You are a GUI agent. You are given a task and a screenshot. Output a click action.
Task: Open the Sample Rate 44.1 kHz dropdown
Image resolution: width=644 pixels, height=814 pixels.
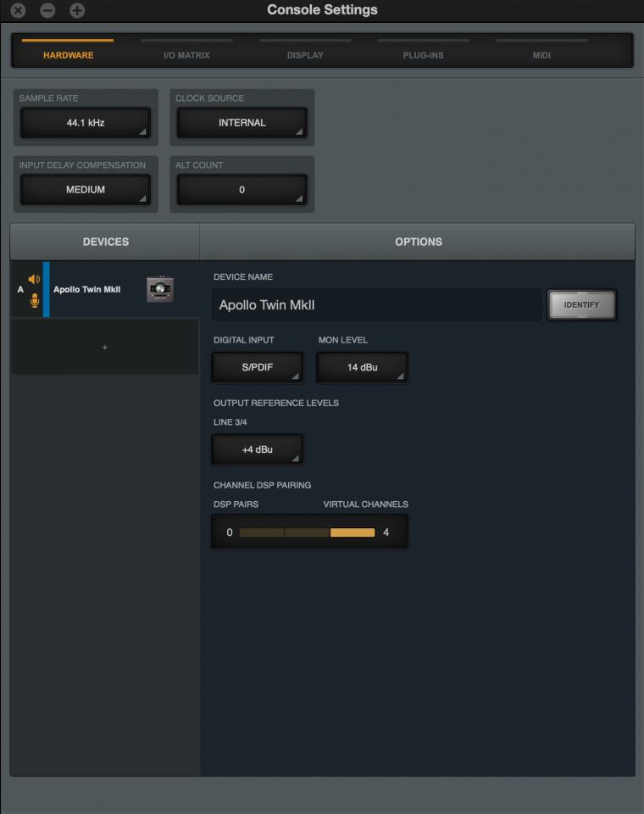(x=86, y=123)
